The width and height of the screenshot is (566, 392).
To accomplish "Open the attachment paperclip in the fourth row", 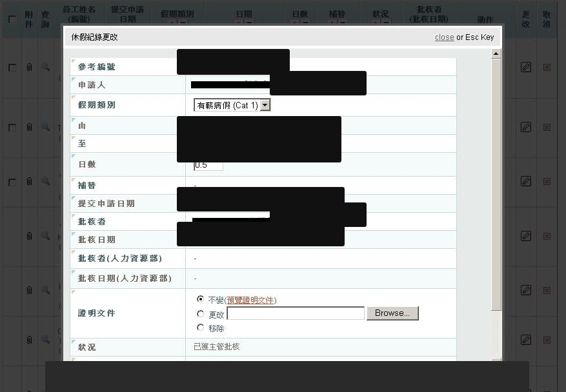I will pyautogui.click(x=29, y=236).
